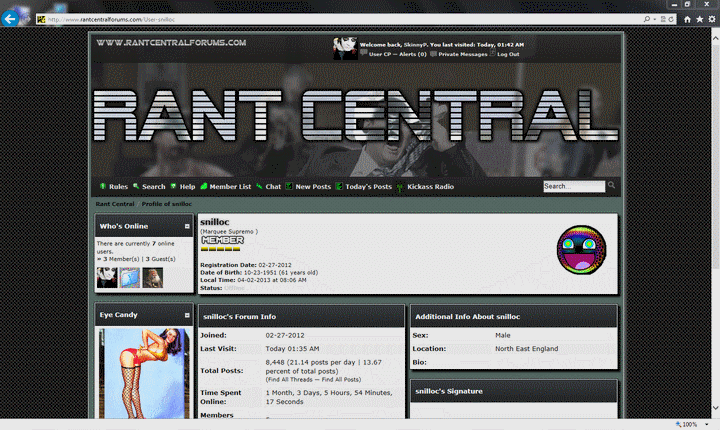Open the zoom level dropdown arrow
Screen dimensions: 720x430
707,424
